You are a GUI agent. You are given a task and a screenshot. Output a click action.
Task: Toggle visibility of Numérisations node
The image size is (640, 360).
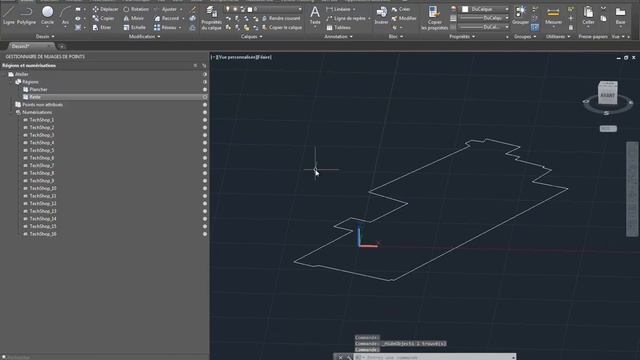coord(204,112)
